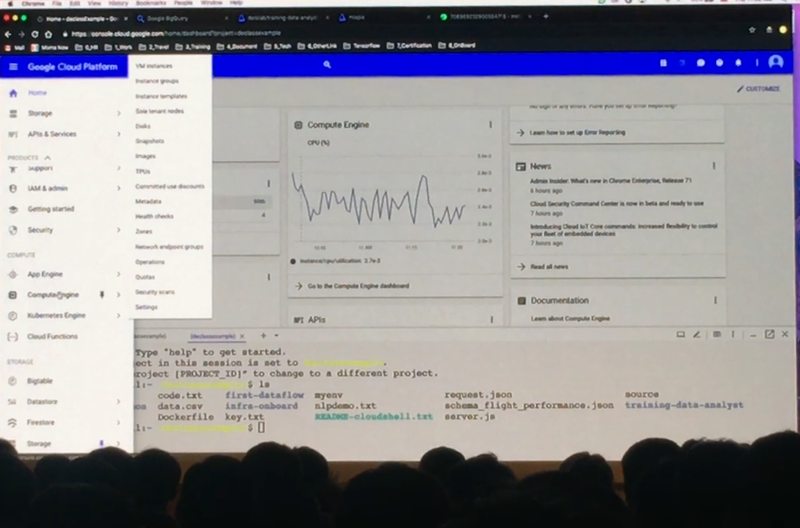Click the browser home button
This screenshot has height=528, width=800.
click(x=48, y=34)
